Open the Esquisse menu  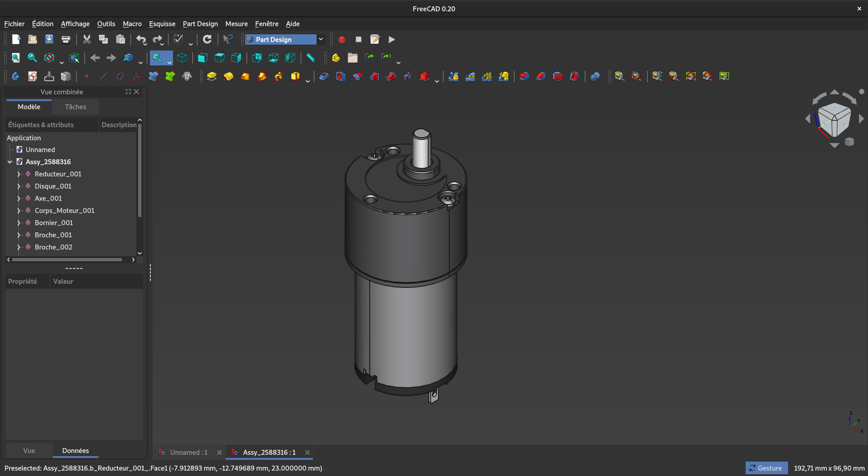click(x=162, y=24)
